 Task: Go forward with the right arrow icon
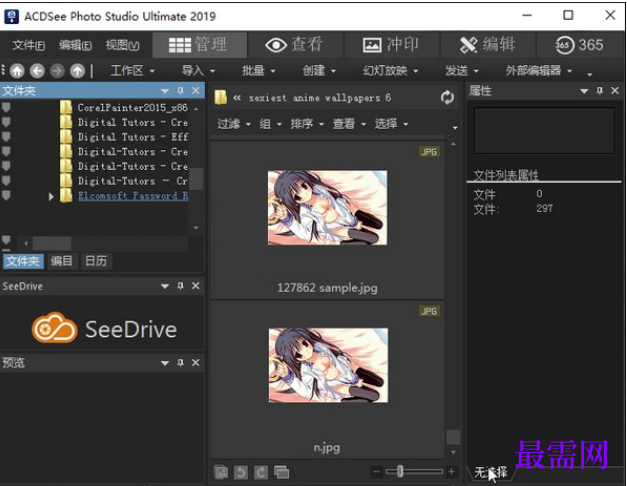(x=57, y=71)
